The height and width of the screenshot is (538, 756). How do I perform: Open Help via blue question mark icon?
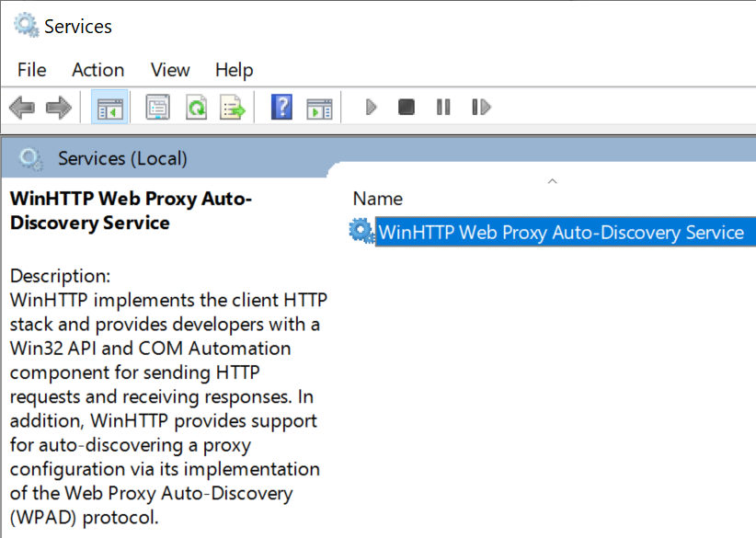pos(281,108)
